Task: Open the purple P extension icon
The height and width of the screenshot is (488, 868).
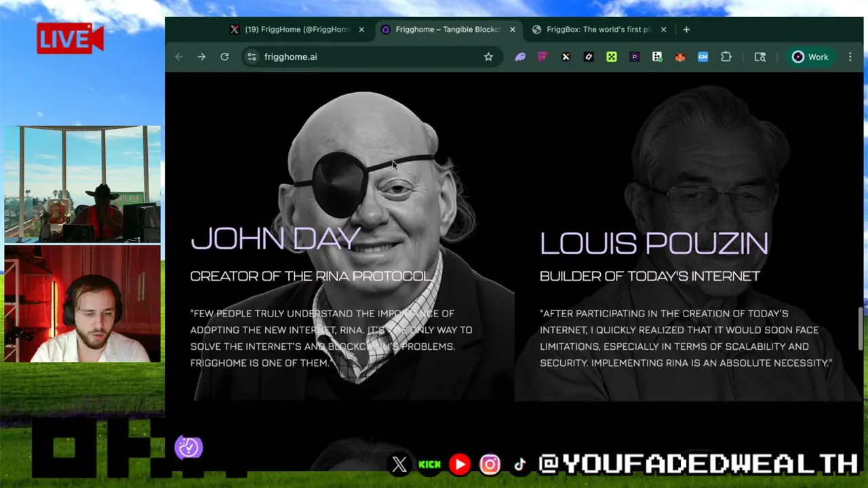Action: (634, 57)
